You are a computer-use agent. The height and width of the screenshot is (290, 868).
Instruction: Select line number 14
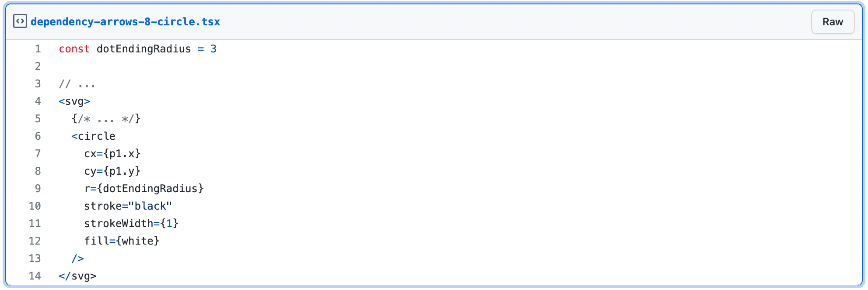pyautogui.click(x=35, y=276)
